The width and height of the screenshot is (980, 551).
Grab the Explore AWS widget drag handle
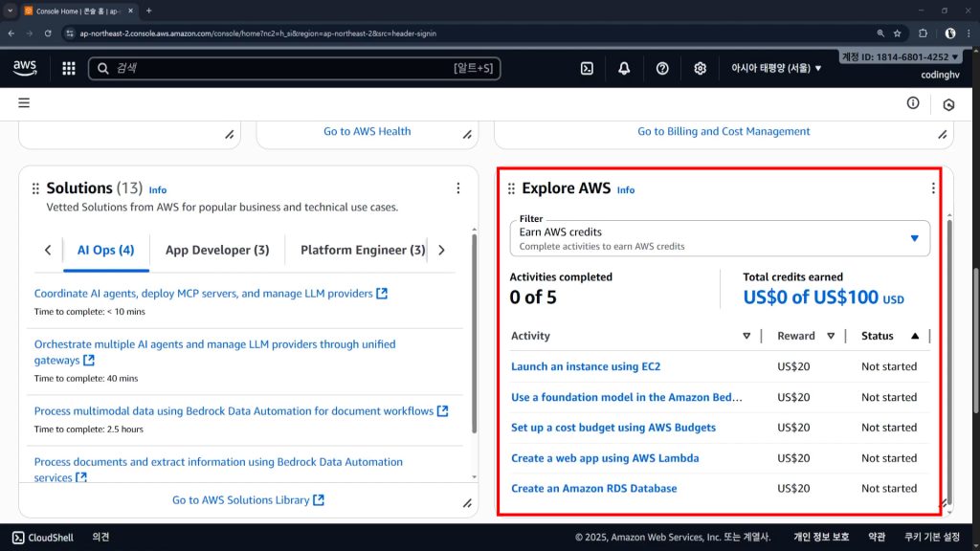511,188
